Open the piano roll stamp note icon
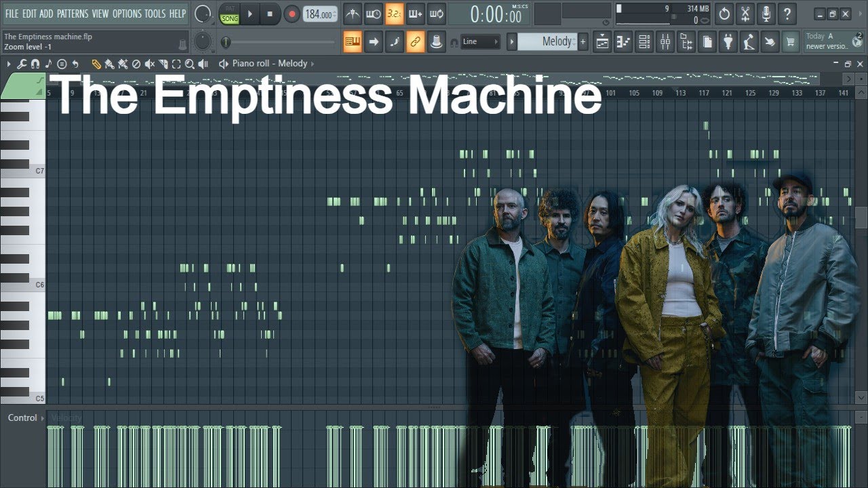The height and width of the screenshot is (488, 868). (x=49, y=64)
